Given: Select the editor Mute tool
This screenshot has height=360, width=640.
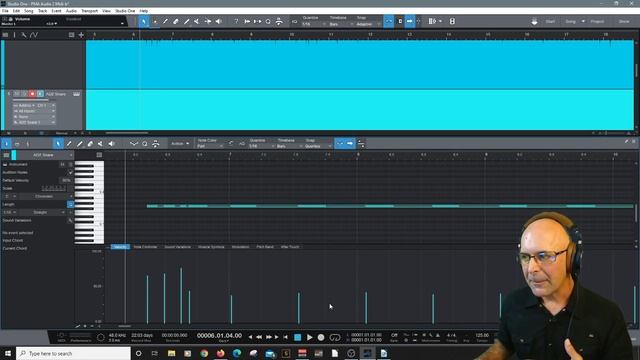Looking at the screenshot, I should click(x=100, y=144).
